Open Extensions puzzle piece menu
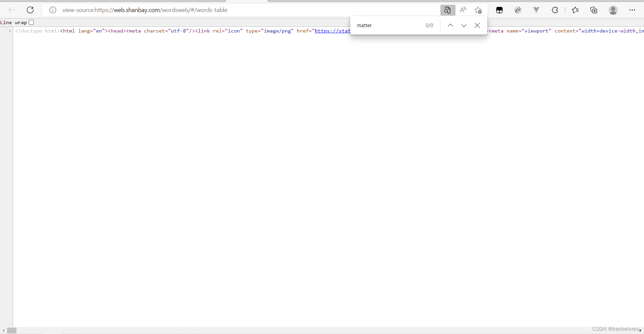 [x=555, y=10]
